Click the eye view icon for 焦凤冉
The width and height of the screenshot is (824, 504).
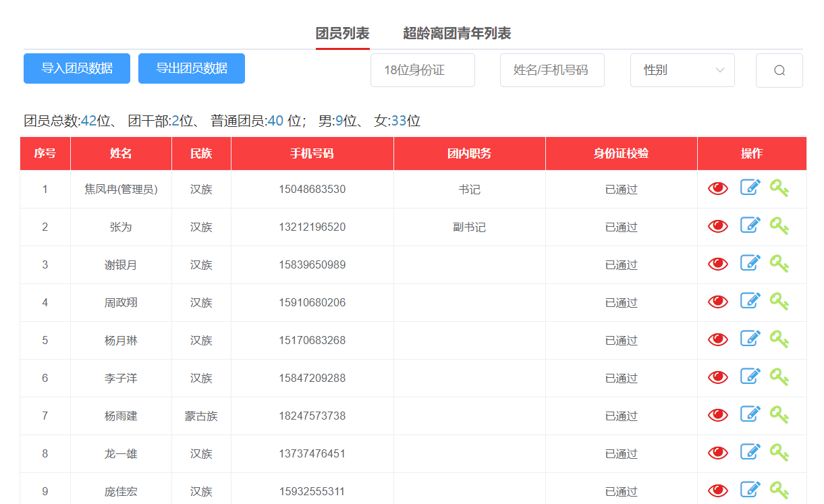click(x=717, y=189)
